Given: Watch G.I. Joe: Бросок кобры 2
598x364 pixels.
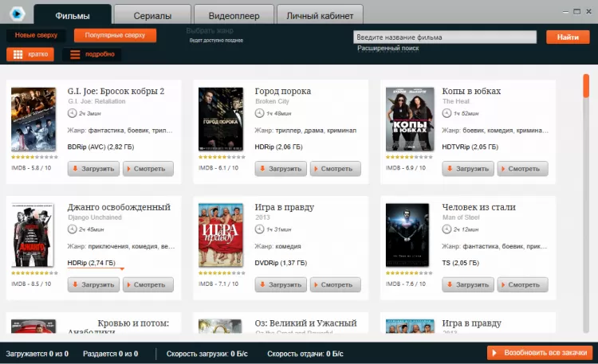Looking at the screenshot, I should [148, 169].
